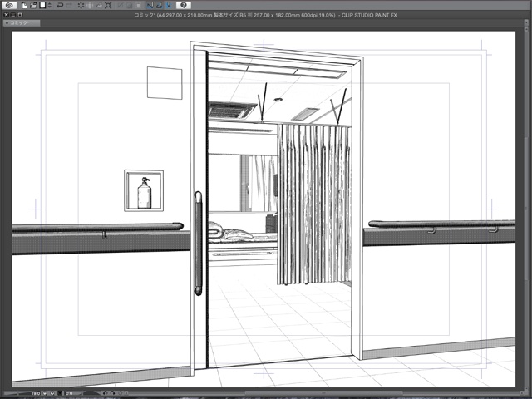Click the scale/rotate transform icon
Image resolution: width=532 pixels, height=399 pixels.
pyautogui.click(x=108, y=6)
